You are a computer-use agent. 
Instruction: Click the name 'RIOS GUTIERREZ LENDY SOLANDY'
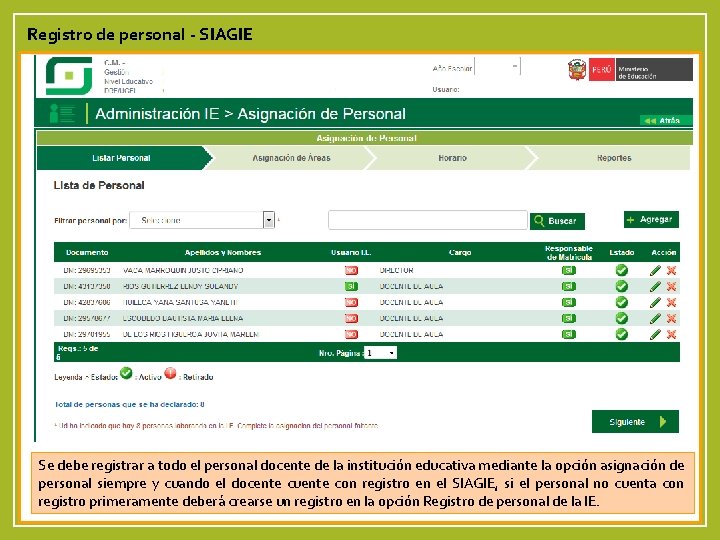click(x=180, y=287)
